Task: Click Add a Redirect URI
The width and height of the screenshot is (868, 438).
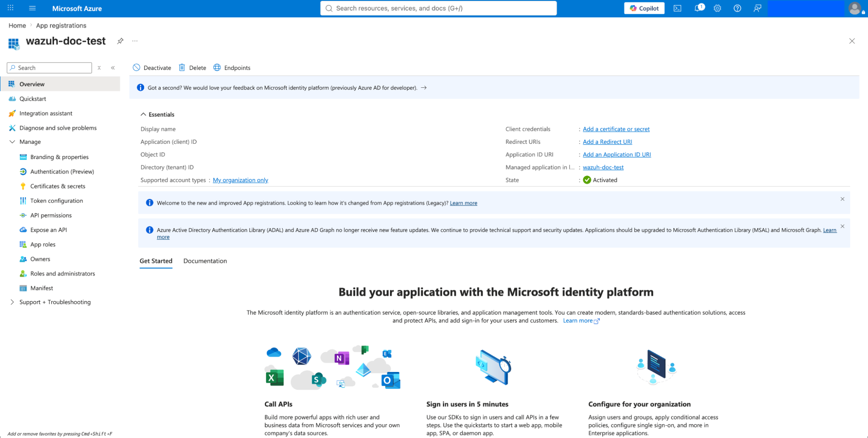Action: click(607, 142)
